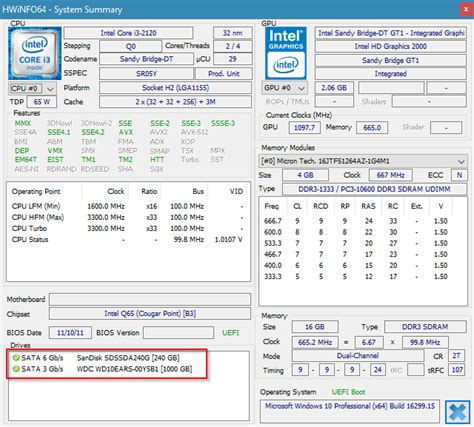Close the summary with the blue X button
Image resolution: width=474 pixels, height=427 pixels.
458,412
